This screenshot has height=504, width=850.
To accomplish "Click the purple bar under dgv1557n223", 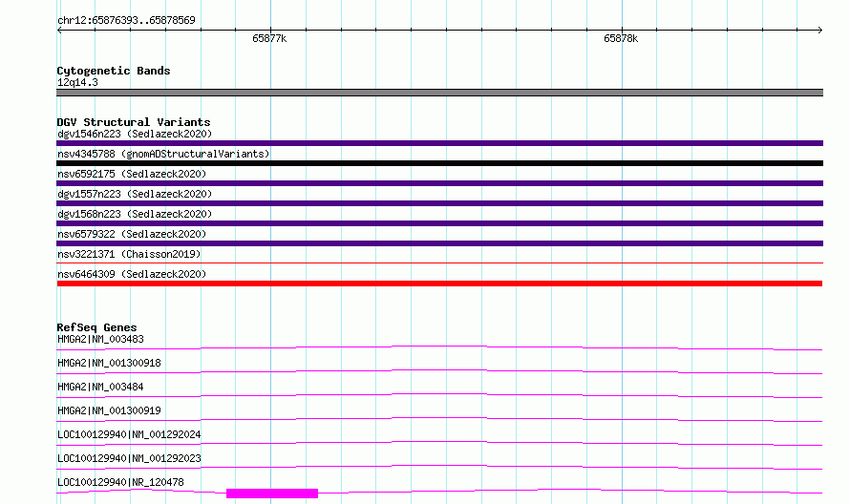I will click(x=439, y=203).
